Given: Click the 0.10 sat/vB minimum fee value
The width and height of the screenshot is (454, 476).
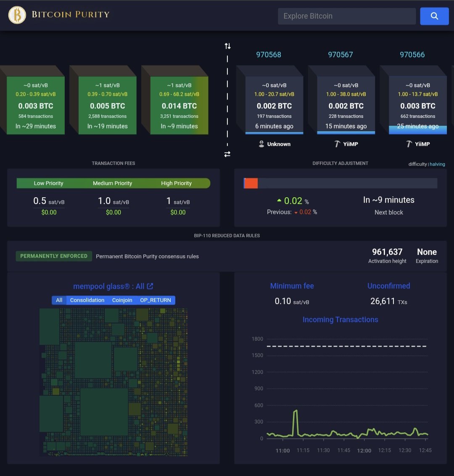Looking at the screenshot, I should pos(292,301).
